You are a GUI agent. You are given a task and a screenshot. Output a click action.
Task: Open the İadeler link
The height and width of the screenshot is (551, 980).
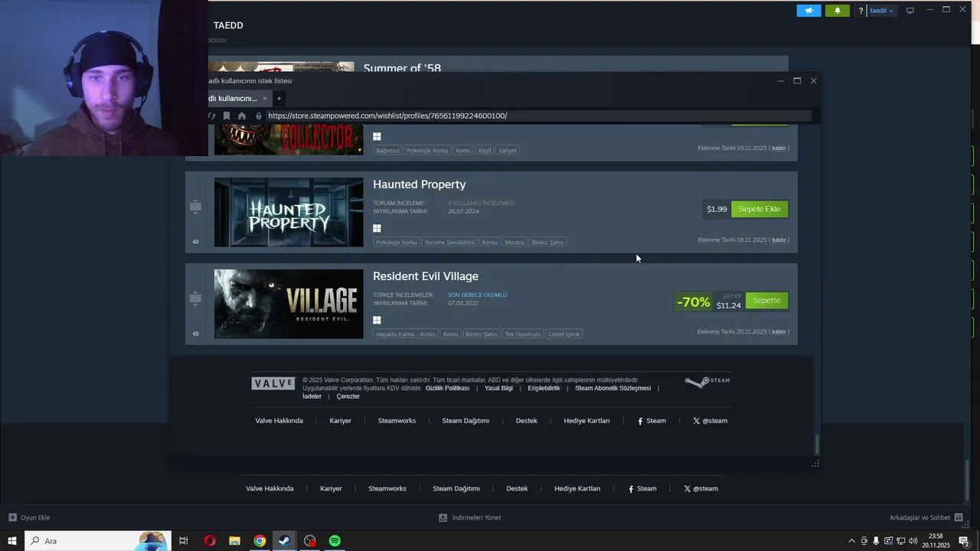tap(312, 396)
